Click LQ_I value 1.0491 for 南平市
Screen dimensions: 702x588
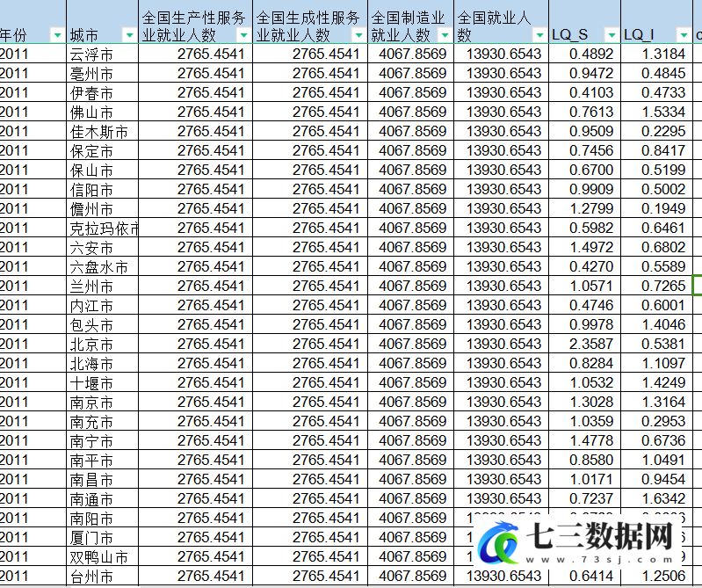pyautogui.click(x=663, y=460)
